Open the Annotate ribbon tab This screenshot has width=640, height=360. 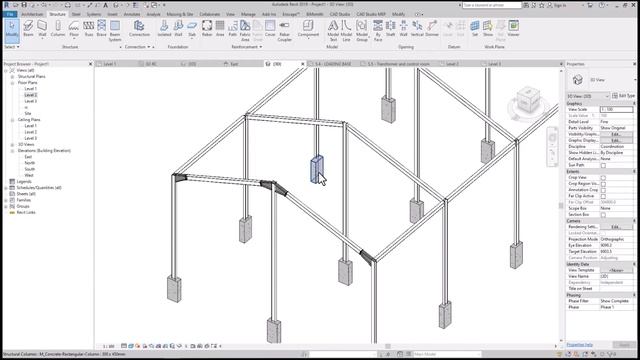[x=132, y=14]
